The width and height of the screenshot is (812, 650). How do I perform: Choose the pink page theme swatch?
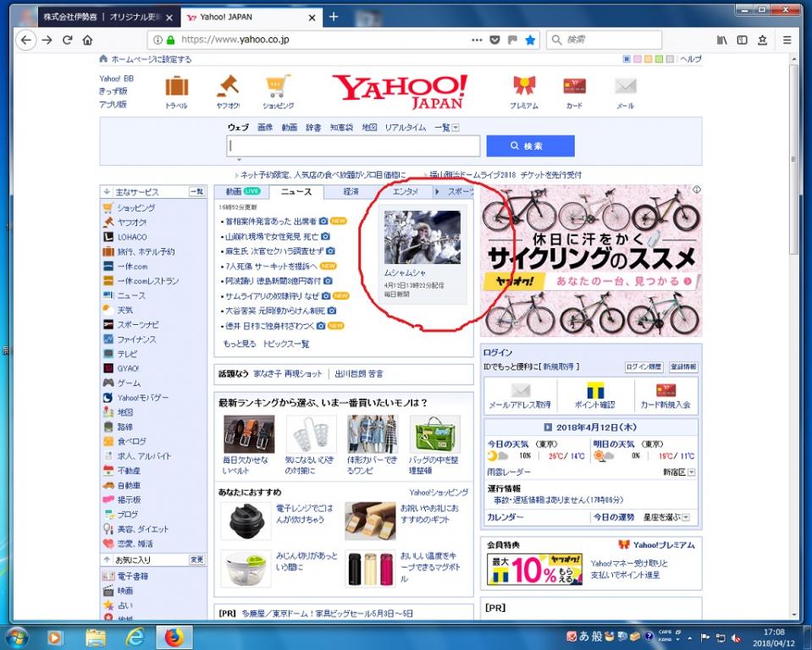coord(638,59)
